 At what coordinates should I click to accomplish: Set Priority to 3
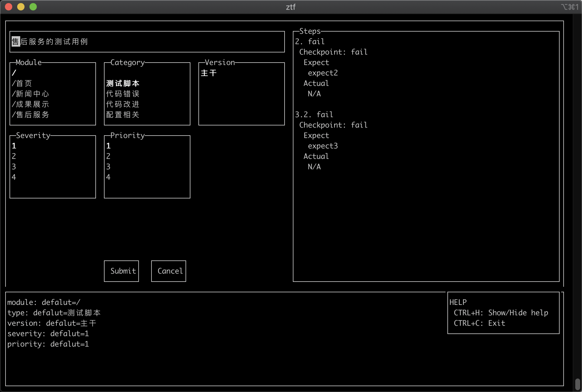click(108, 167)
